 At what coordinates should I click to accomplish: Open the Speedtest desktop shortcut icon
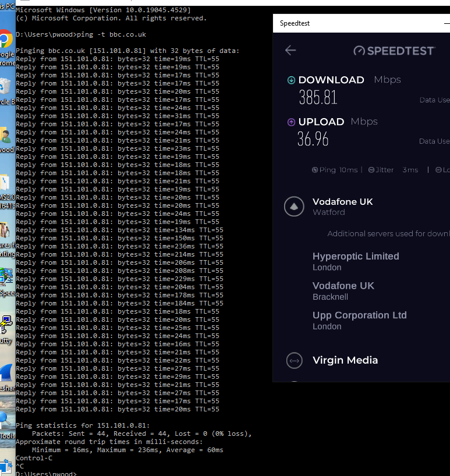(6, 277)
